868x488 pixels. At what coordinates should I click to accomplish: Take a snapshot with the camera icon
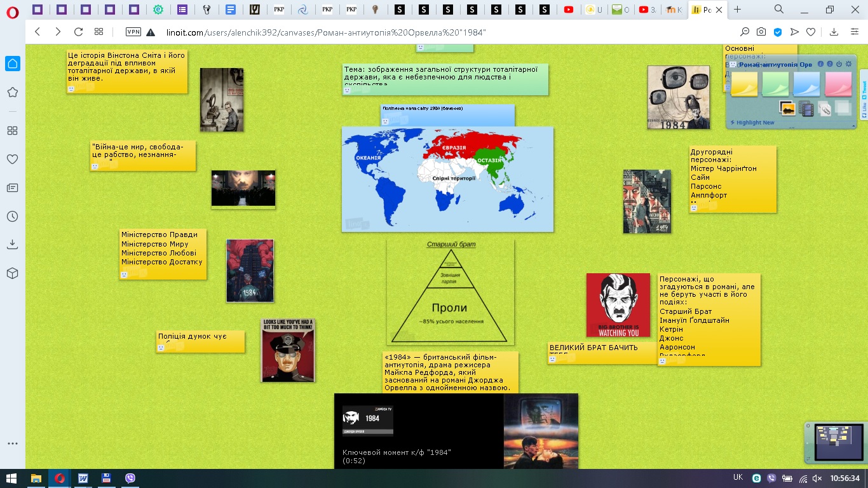pos(761,32)
